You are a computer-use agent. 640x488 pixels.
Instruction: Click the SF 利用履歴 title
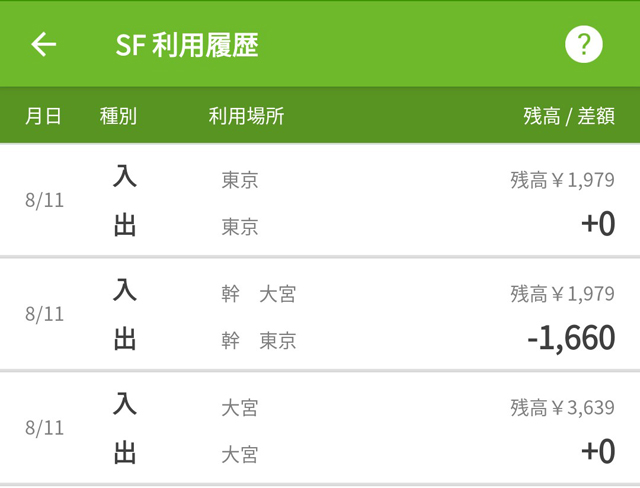187,45
